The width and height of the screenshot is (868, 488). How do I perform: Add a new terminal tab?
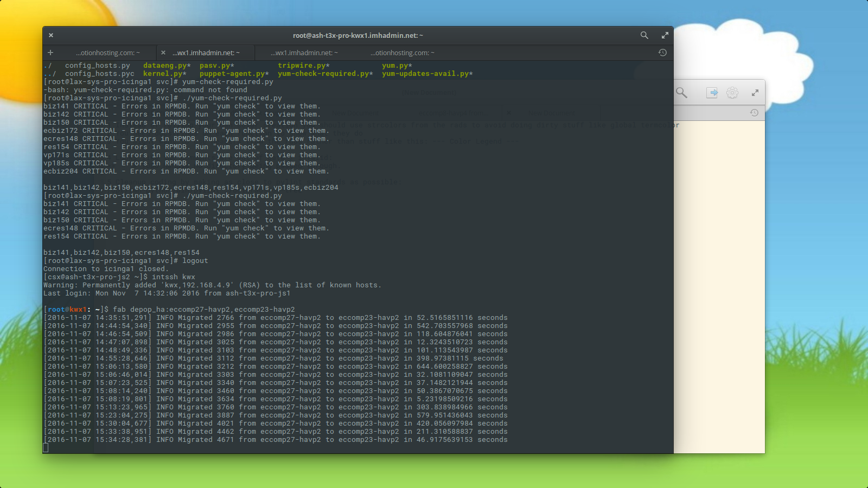click(x=50, y=53)
